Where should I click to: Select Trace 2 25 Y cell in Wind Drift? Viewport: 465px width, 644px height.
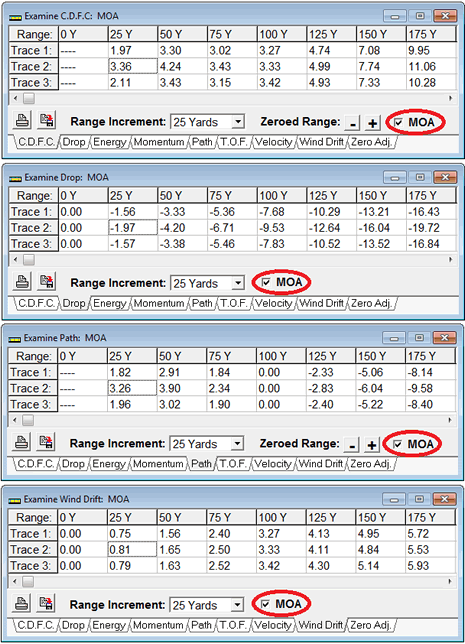pos(132,550)
